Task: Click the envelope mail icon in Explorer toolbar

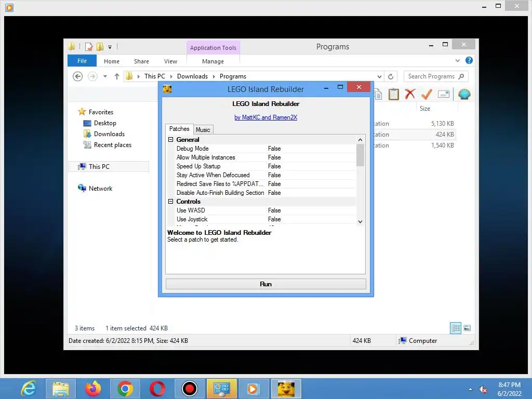Action: coord(444,94)
